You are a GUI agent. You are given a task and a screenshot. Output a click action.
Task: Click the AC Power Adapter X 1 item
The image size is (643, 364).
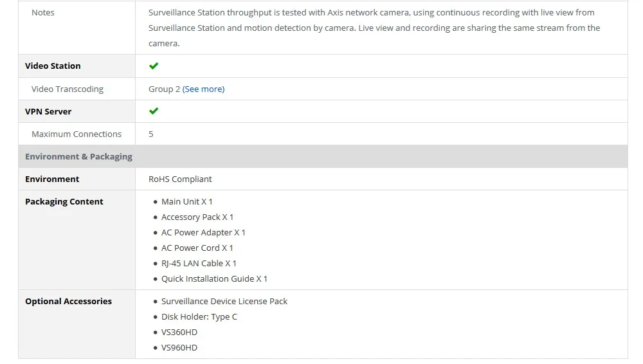(x=203, y=233)
